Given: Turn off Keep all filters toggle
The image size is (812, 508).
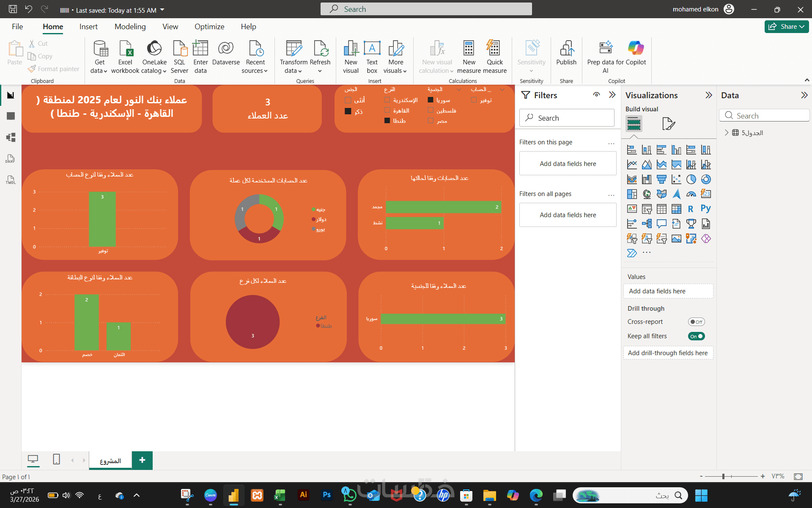Looking at the screenshot, I should (696, 336).
